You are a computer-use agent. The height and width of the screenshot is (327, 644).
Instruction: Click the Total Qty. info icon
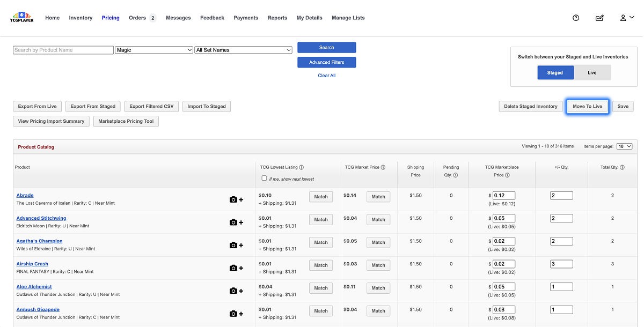[x=622, y=167]
